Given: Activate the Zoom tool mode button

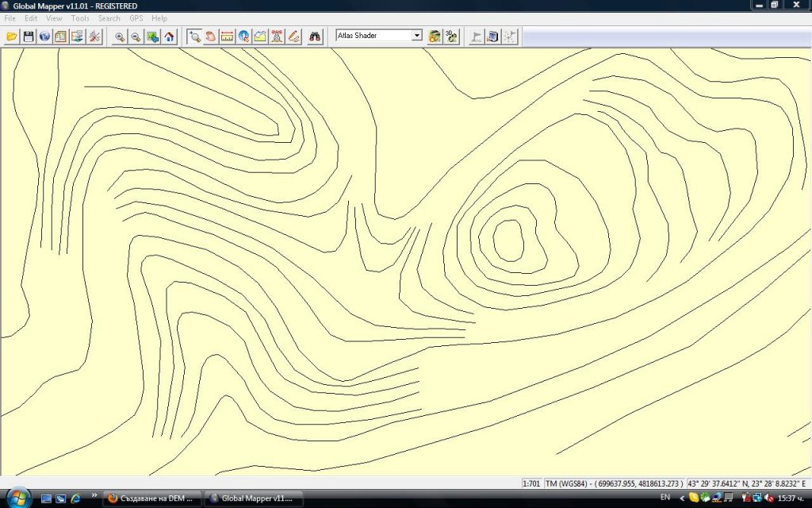Looking at the screenshot, I should [x=194, y=37].
